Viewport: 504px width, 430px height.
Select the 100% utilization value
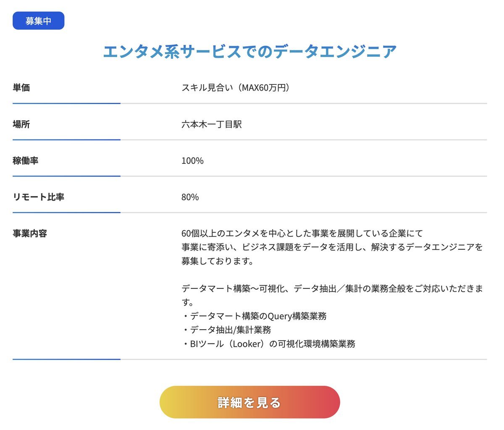pyautogui.click(x=192, y=161)
